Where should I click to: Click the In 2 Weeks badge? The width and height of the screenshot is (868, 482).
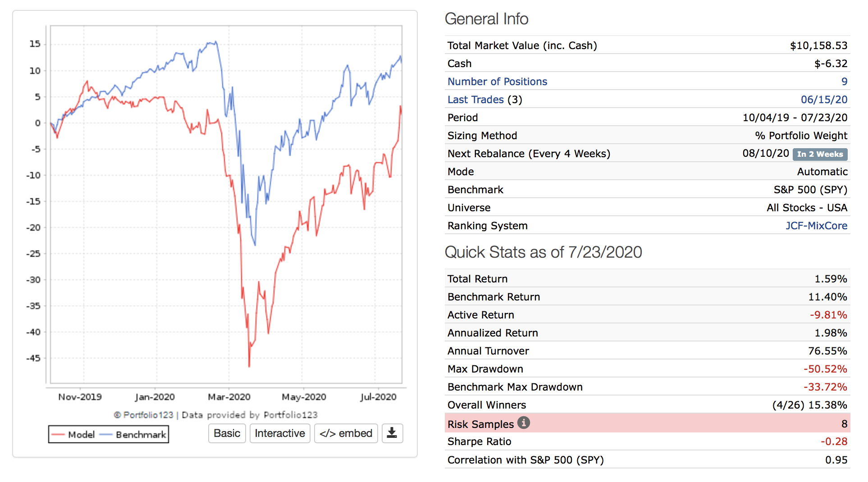pyautogui.click(x=820, y=154)
